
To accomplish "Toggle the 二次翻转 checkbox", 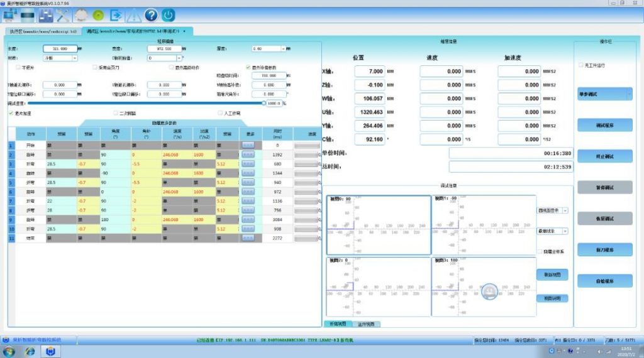I will point(116,113).
